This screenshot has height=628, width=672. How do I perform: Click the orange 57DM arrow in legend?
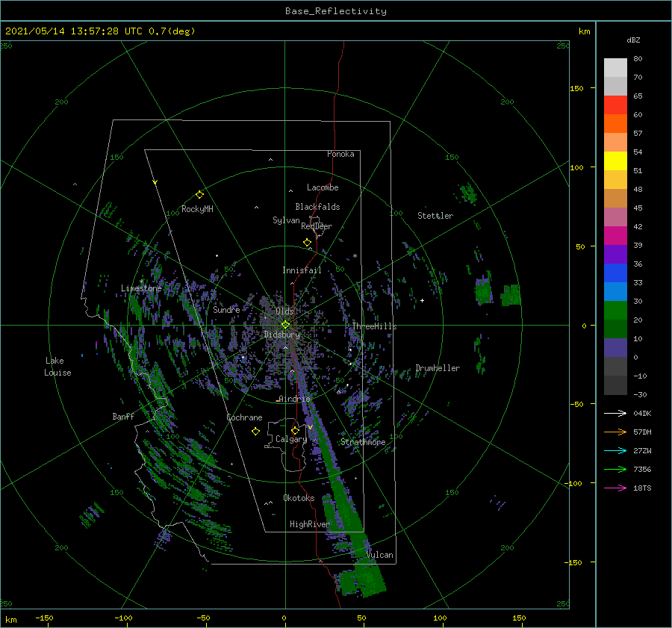point(615,432)
